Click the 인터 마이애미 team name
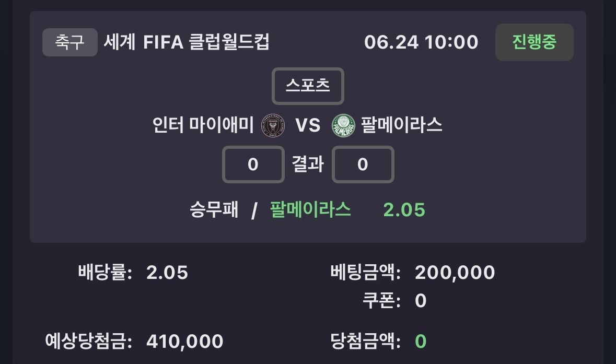This screenshot has height=364, width=616. point(203,125)
